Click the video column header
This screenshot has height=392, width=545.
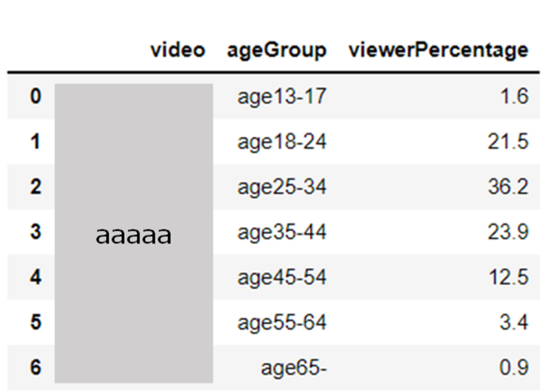click(x=178, y=50)
